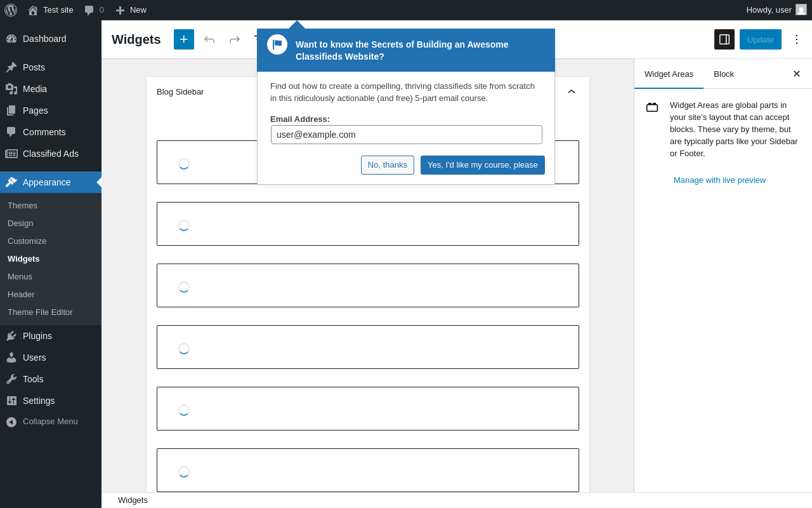Viewport: 812px width, 508px height.
Task: Click the redo arrow icon
Action: point(235,39)
